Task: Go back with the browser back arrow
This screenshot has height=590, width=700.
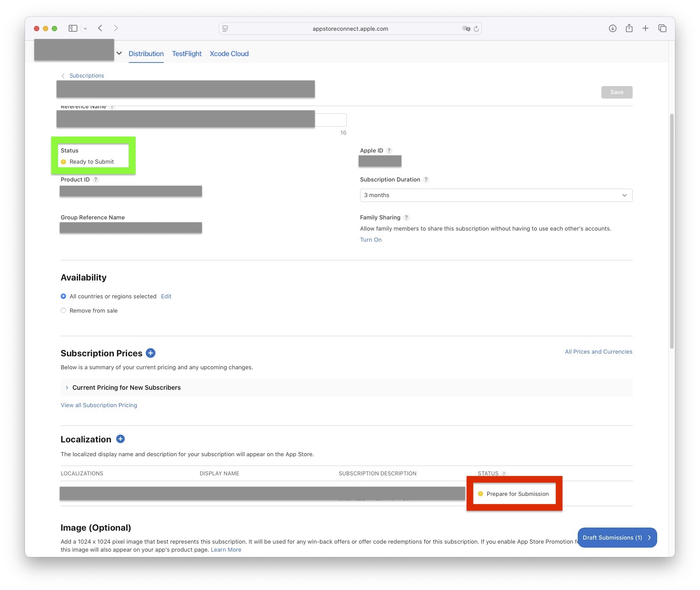Action: [100, 29]
